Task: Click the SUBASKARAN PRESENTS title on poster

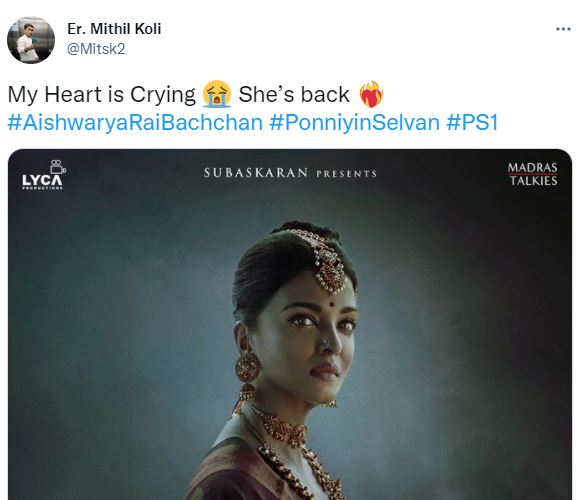Action: tap(290, 173)
